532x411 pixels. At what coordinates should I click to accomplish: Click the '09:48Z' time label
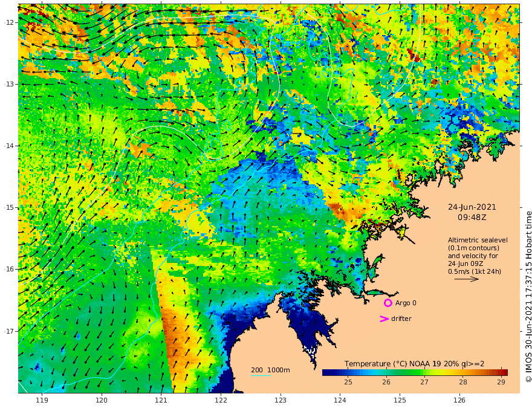click(x=472, y=218)
